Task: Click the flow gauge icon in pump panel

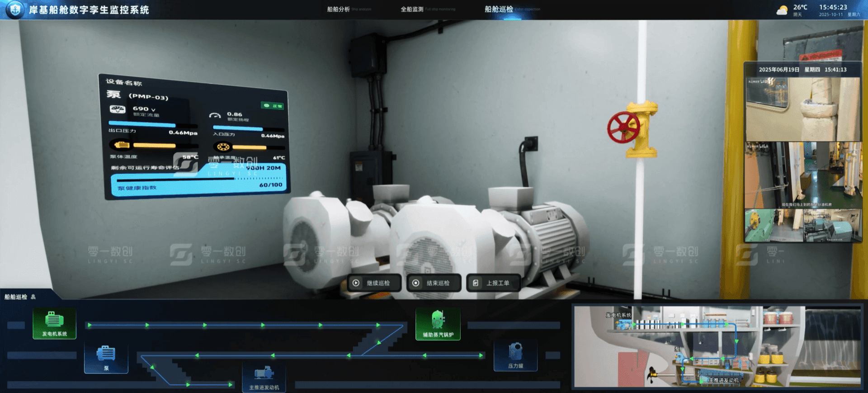Action: tap(118, 109)
